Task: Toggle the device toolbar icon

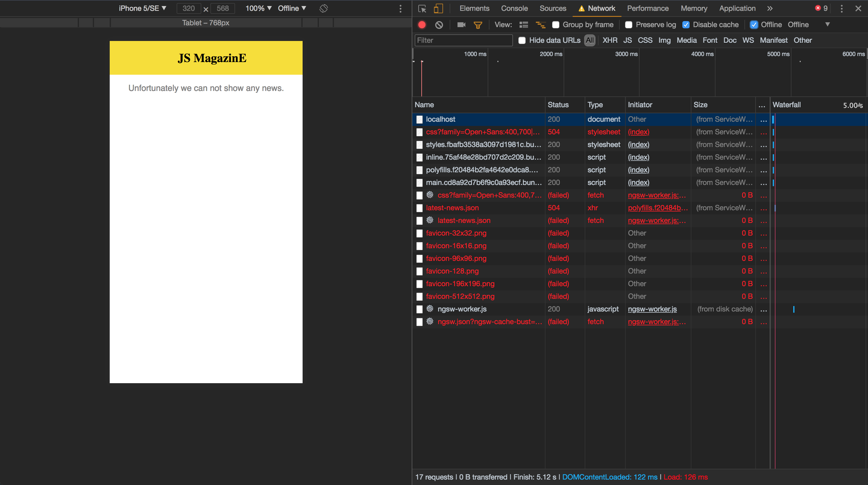Action: pos(438,8)
